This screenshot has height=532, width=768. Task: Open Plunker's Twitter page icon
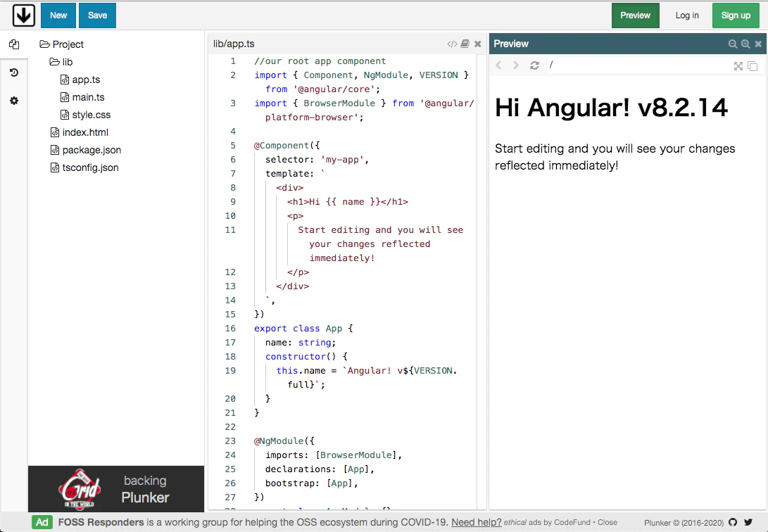click(748, 522)
